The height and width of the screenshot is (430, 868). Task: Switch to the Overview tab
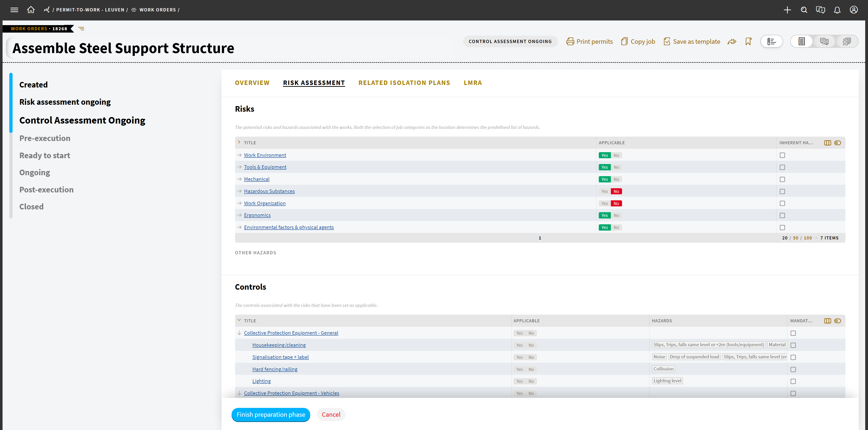point(252,83)
